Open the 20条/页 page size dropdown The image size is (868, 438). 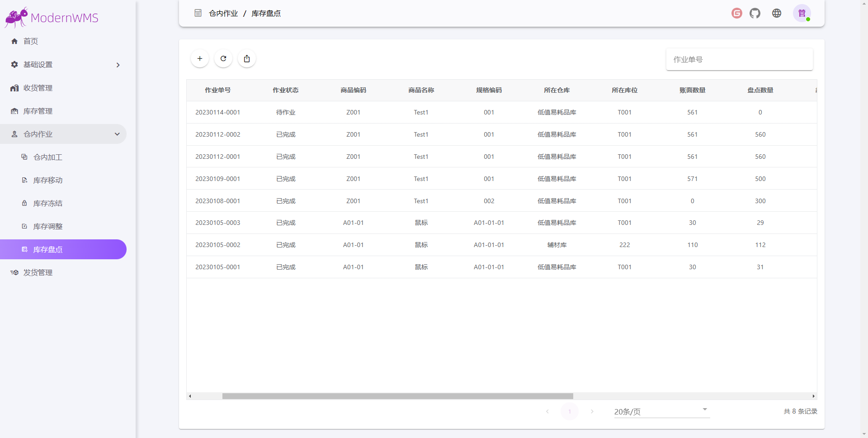661,411
